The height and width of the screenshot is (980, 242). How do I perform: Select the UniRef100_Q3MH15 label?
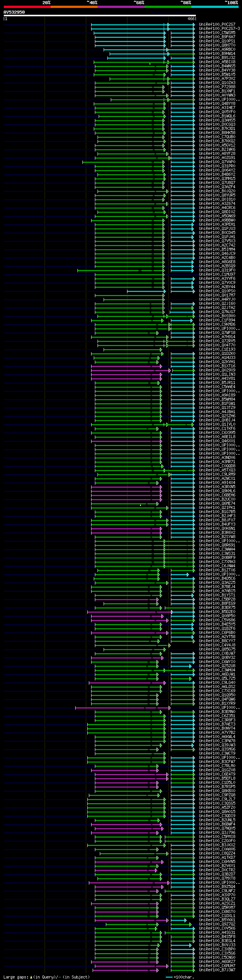(x=217, y=179)
